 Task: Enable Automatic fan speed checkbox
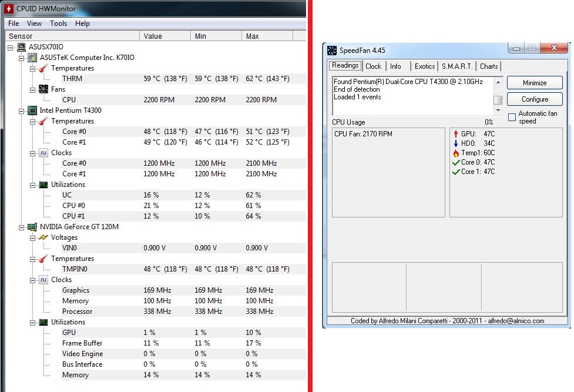[512, 117]
